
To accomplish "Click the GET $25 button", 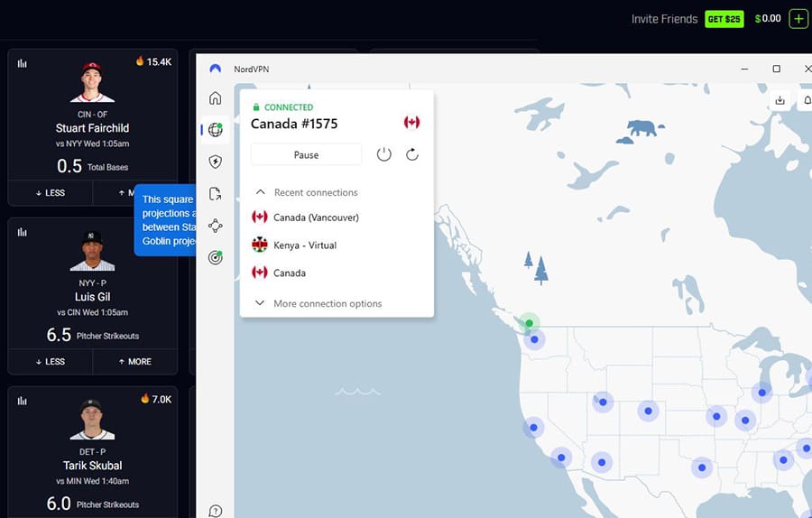I will (x=724, y=19).
